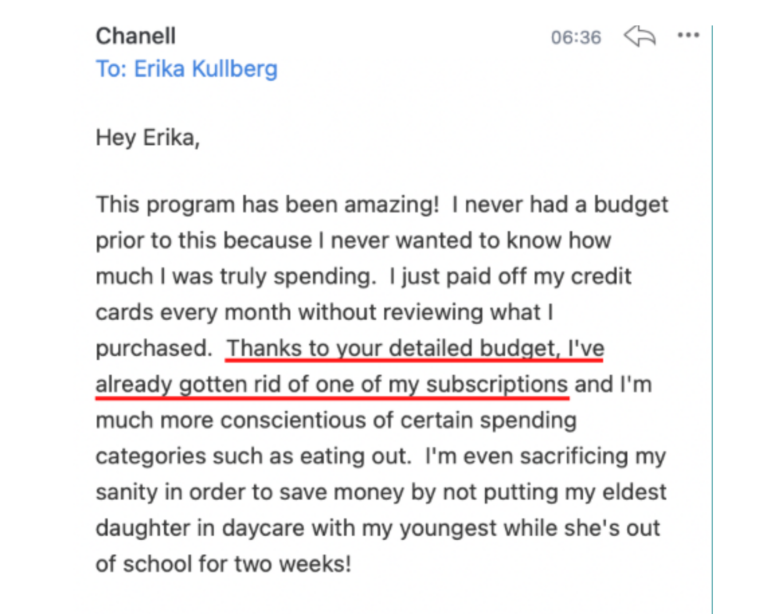The height and width of the screenshot is (614, 768).
Task: Click the sender name Chanell
Action: [x=136, y=36]
